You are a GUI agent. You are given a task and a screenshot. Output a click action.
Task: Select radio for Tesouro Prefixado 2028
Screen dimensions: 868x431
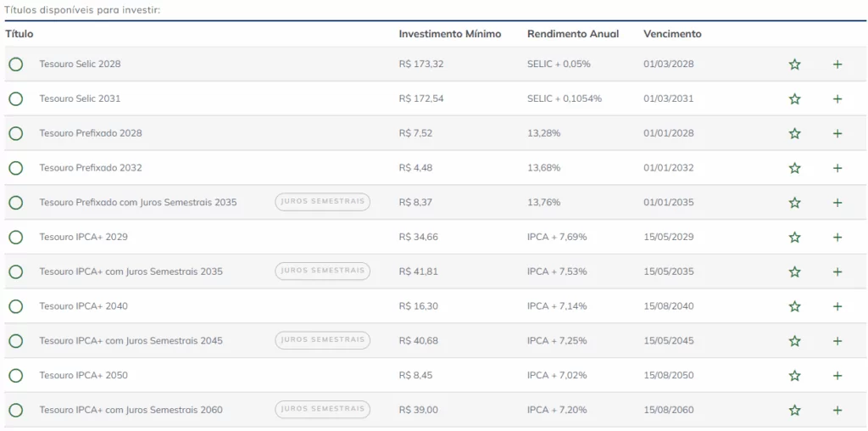coord(16,133)
